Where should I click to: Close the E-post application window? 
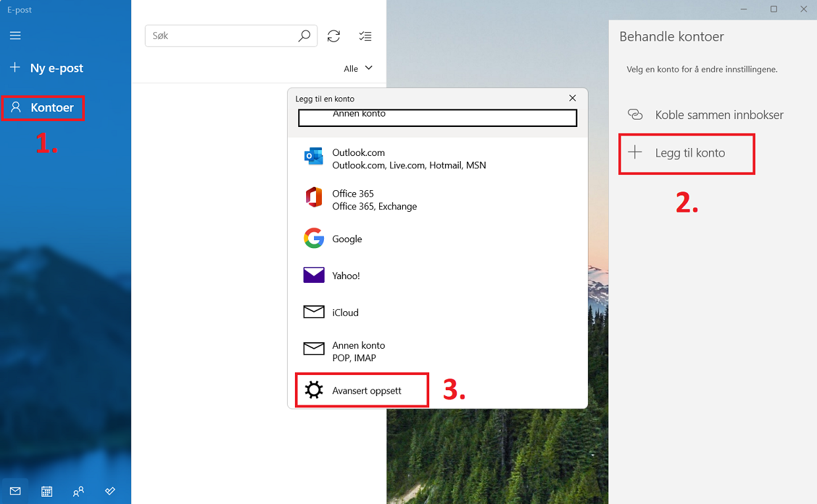pyautogui.click(x=803, y=9)
